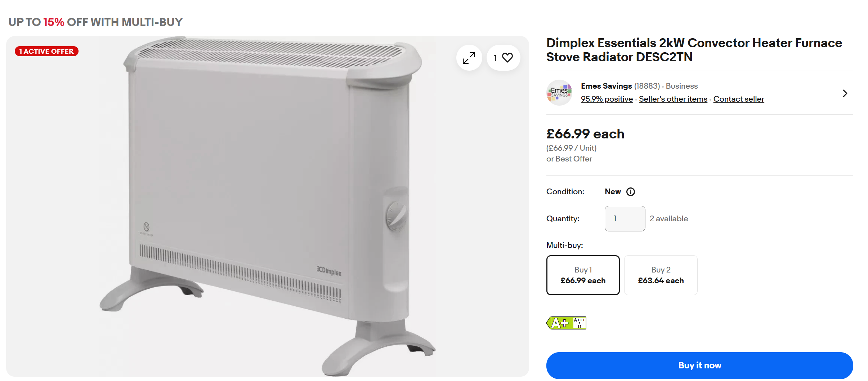Select the Buy 2 £63.64 each option
The height and width of the screenshot is (381, 868).
click(661, 275)
